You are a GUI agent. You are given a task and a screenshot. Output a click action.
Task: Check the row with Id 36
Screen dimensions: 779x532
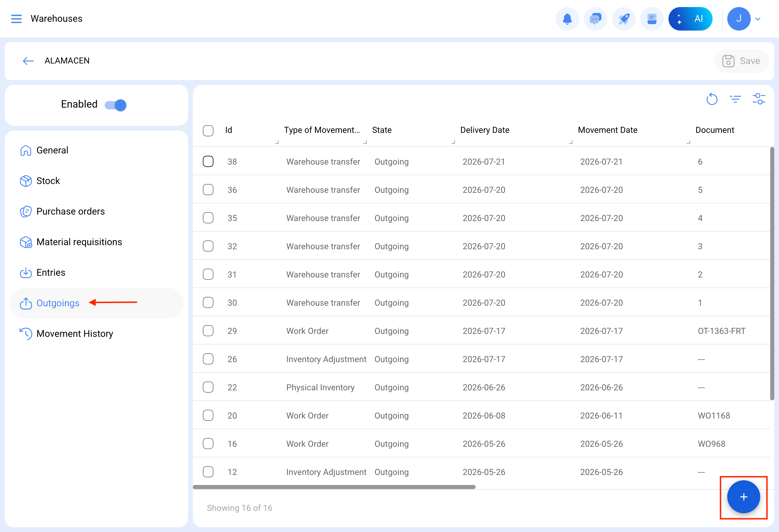(208, 190)
